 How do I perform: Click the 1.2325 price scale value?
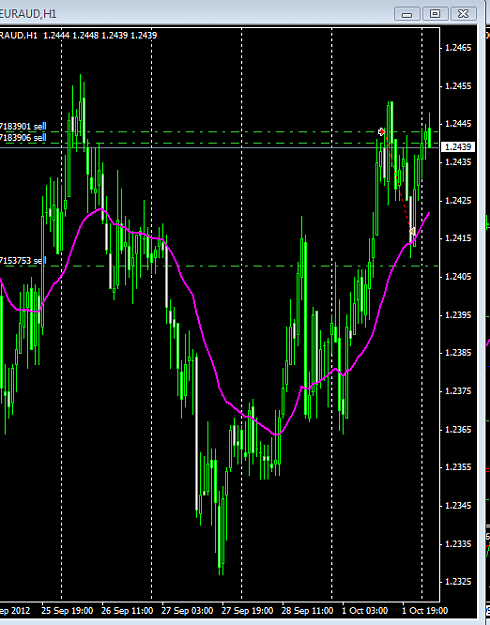click(458, 582)
